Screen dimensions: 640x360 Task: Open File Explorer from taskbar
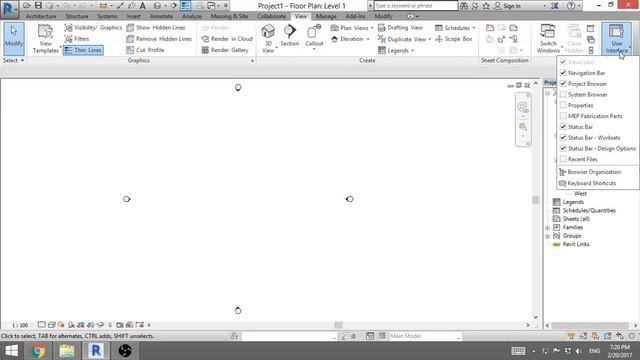click(67, 351)
